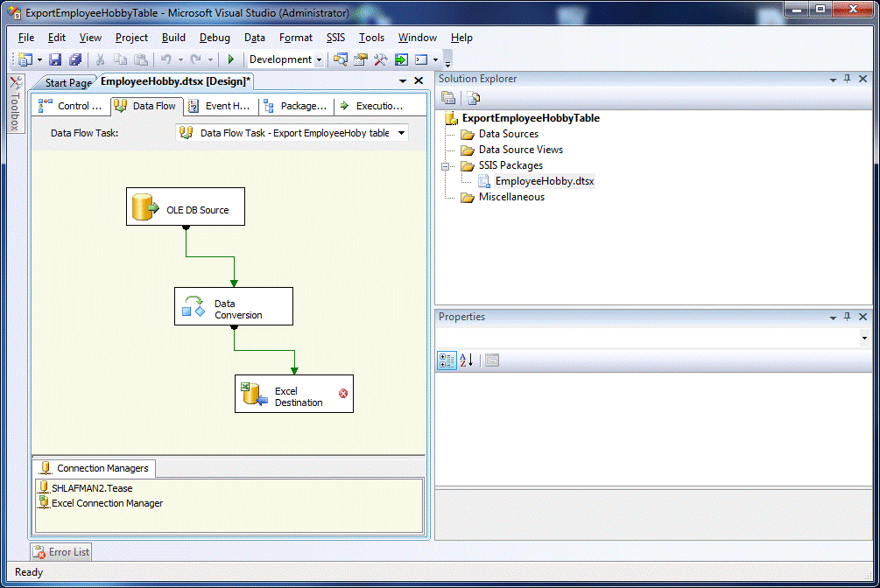Open the Toolbox side panel
This screenshot has width=880, height=588.
pos(15,106)
